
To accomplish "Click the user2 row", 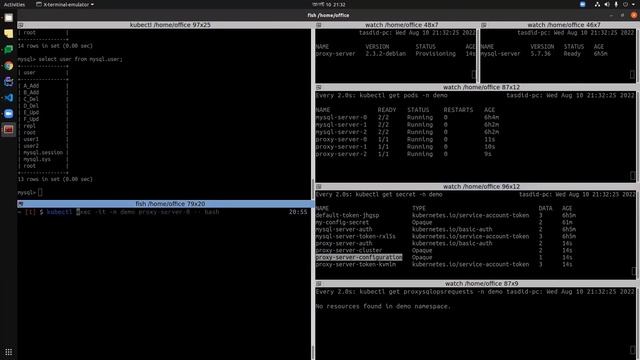I will (x=31, y=146).
